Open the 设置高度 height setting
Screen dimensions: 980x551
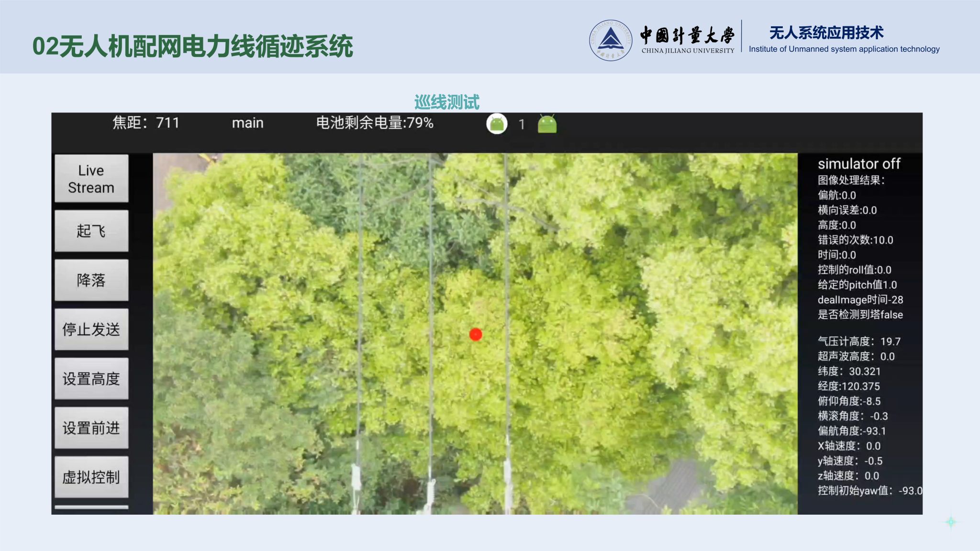(x=91, y=379)
